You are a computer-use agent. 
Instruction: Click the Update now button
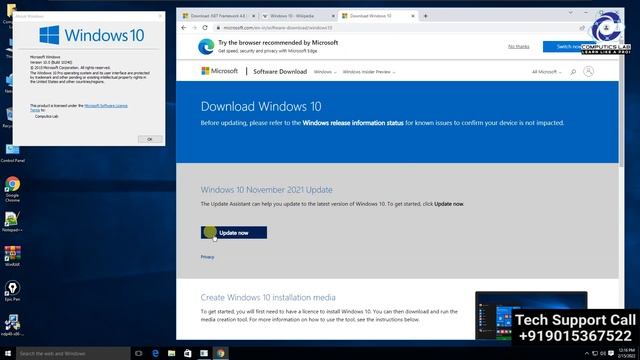(234, 233)
